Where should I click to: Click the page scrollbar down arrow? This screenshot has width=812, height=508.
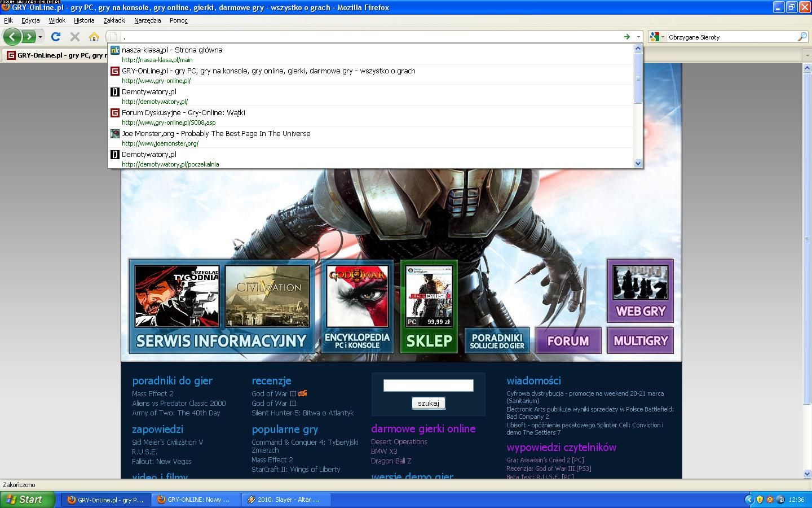click(x=807, y=474)
